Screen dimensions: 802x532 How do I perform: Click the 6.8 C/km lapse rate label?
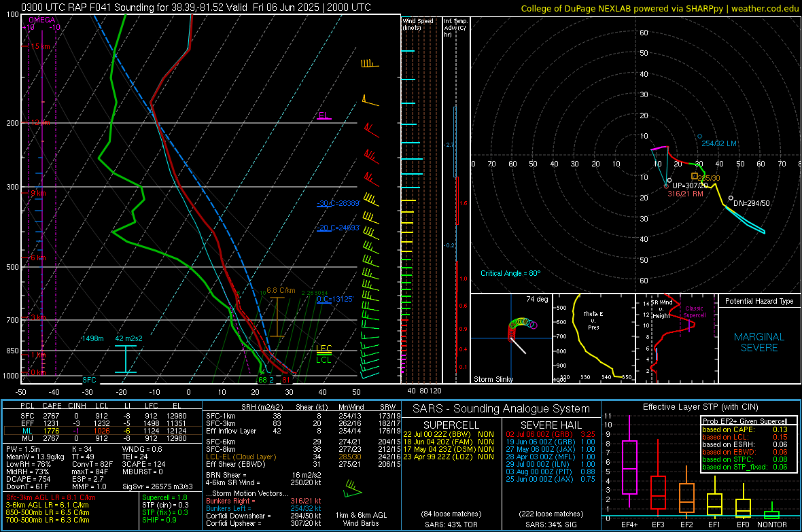[x=281, y=290]
